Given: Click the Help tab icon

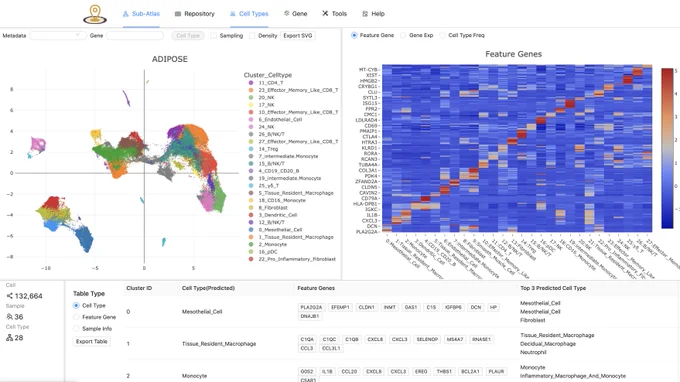Looking at the screenshot, I should pyautogui.click(x=365, y=14).
